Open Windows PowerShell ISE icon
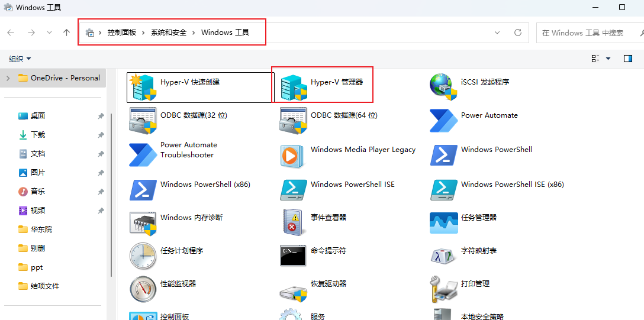Image resolution: width=644 pixels, height=320 pixels. [293, 190]
